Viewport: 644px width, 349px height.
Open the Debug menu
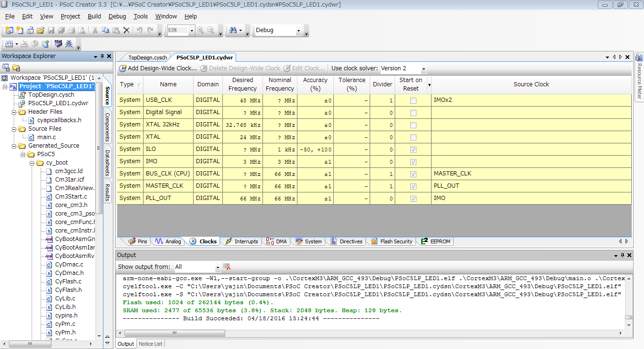tap(117, 16)
